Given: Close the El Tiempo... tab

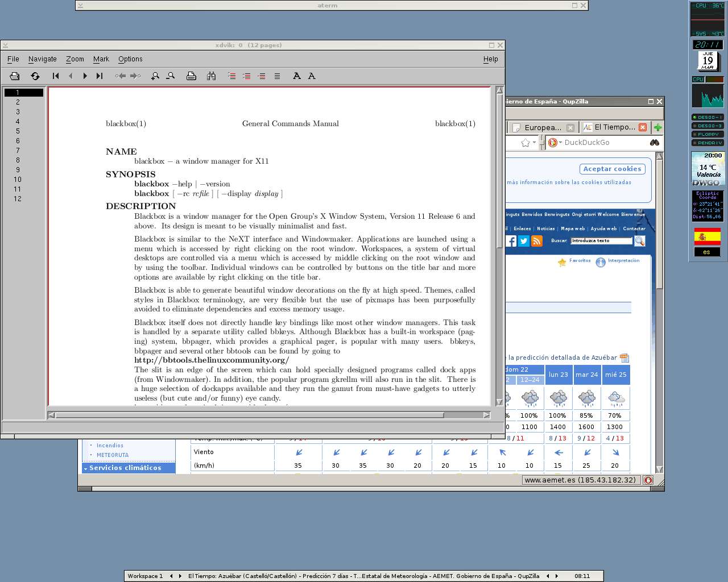Looking at the screenshot, I should (x=643, y=127).
